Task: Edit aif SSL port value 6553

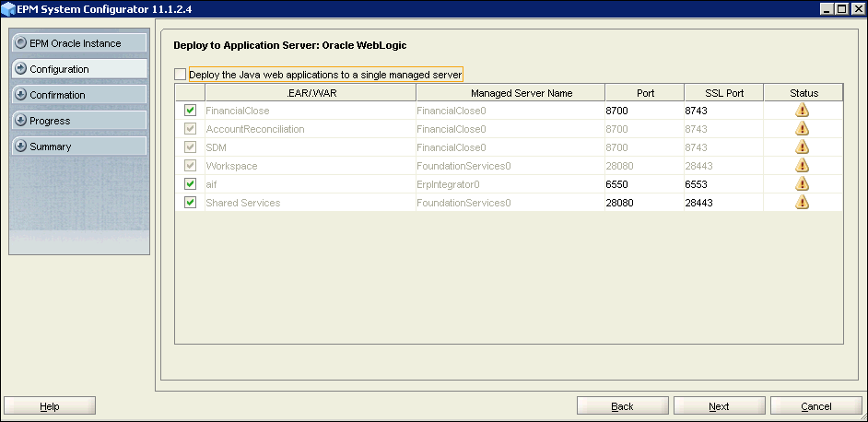Action: [x=723, y=184]
